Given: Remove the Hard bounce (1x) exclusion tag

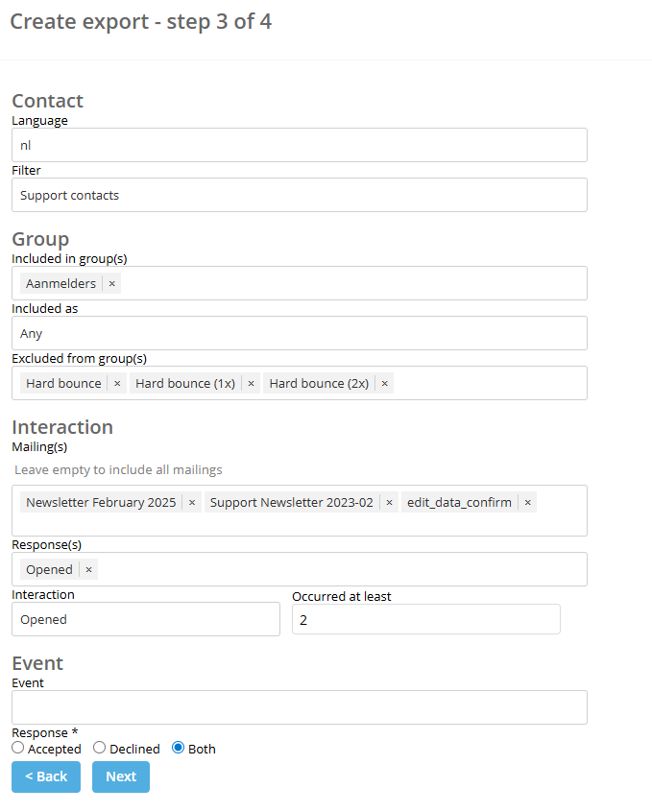Looking at the screenshot, I should click(x=251, y=382).
